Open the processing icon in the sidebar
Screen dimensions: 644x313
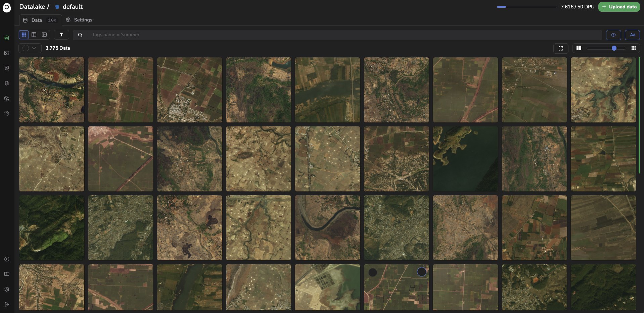tap(7, 113)
